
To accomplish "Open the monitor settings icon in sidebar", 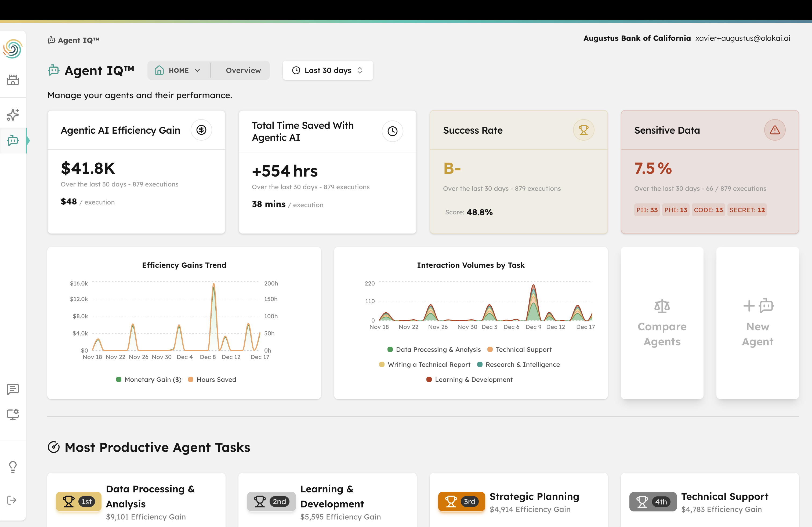I will point(13,414).
